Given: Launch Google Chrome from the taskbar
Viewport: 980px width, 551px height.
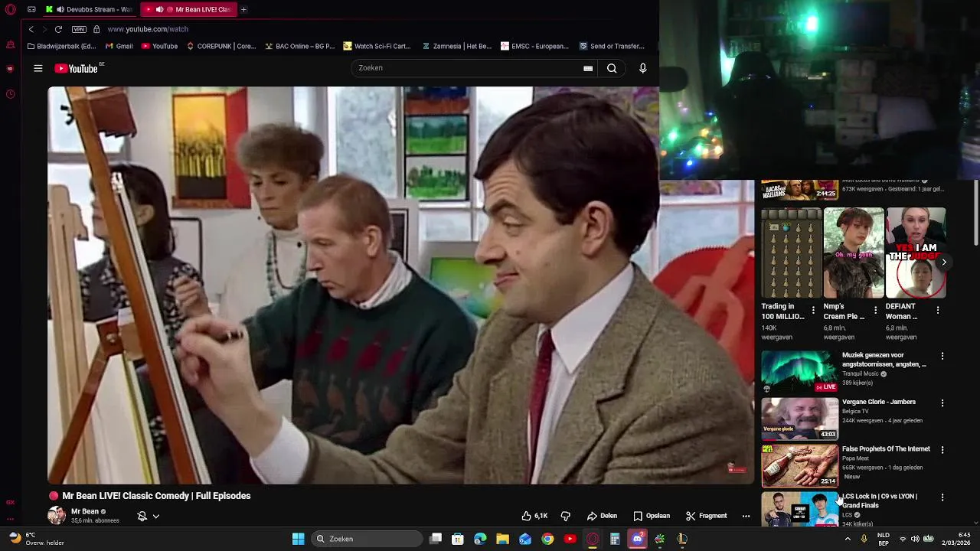Looking at the screenshot, I should click(x=547, y=539).
